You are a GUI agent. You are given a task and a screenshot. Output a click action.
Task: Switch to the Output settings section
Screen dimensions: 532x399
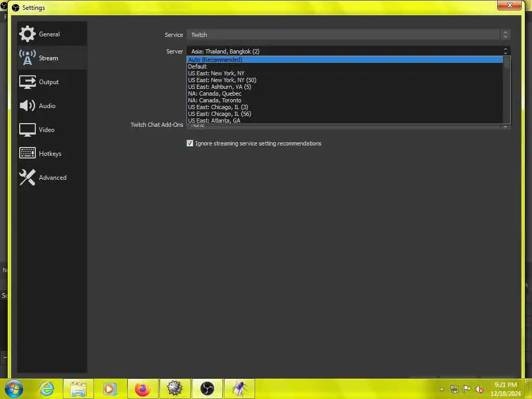[52, 82]
